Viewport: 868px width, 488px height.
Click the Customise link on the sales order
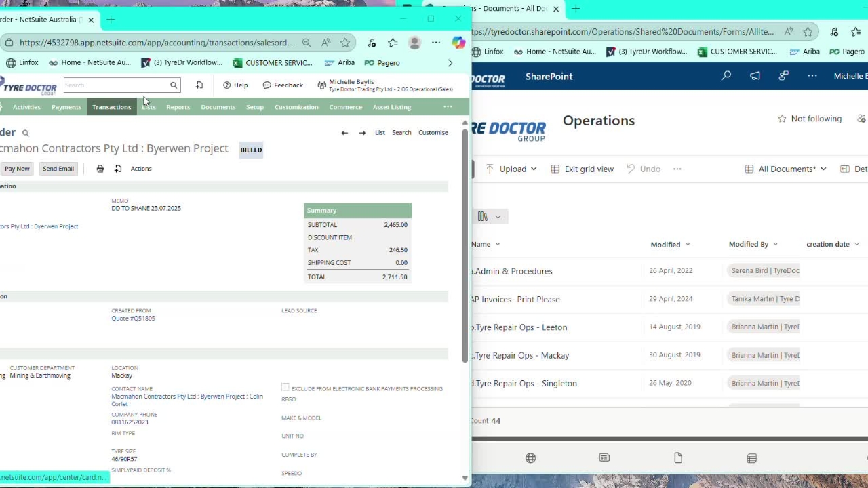tap(433, 133)
